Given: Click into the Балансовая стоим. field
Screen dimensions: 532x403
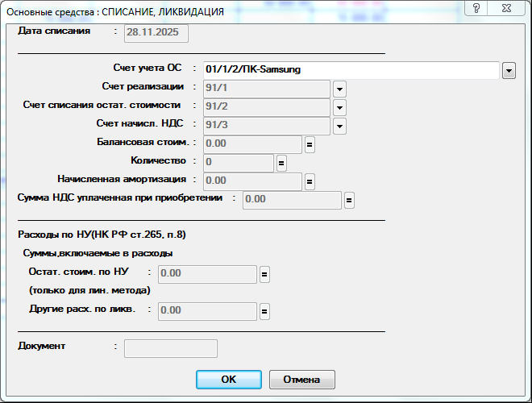Looking at the screenshot, I should pos(251,145).
